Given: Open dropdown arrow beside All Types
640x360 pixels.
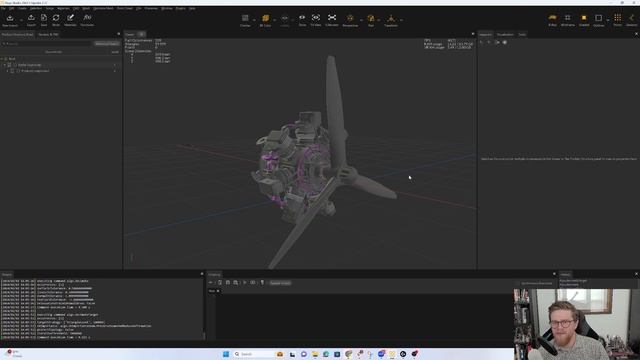Looking at the screenshot, I should pyautogui.click(x=275, y=20).
